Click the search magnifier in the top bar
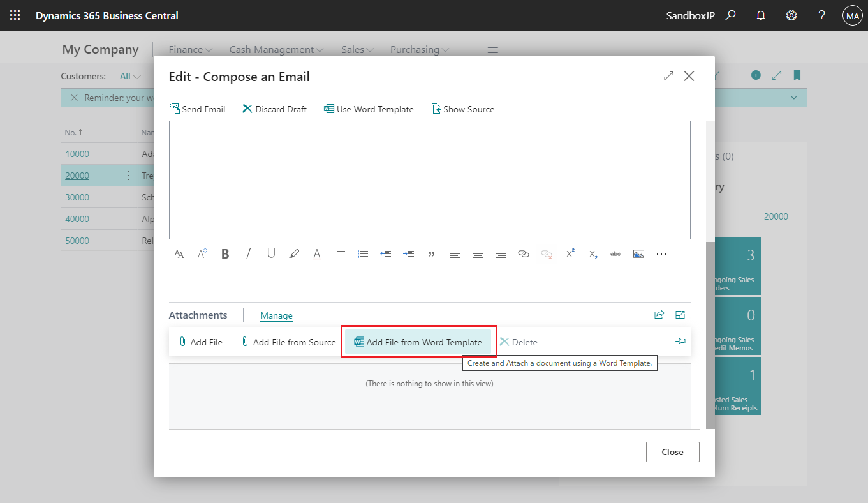The width and height of the screenshot is (868, 503). pyautogui.click(x=730, y=15)
